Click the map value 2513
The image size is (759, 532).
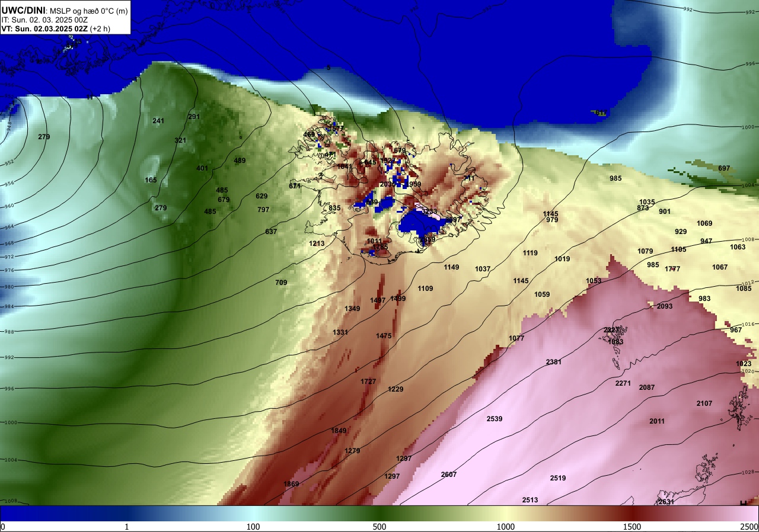pyautogui.click(x=530, y=500)
